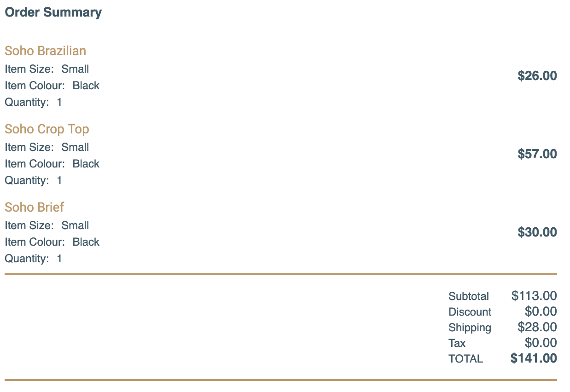Click Quantity 1 under Soho Brazilian
The image size is (570, 392).
click(x=33, y=103)
